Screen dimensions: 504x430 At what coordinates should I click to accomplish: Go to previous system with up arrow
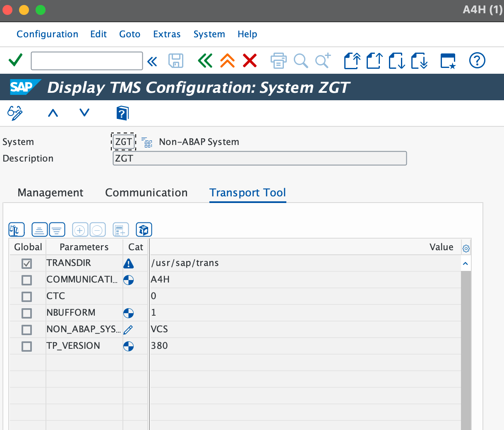click(53, 113)
